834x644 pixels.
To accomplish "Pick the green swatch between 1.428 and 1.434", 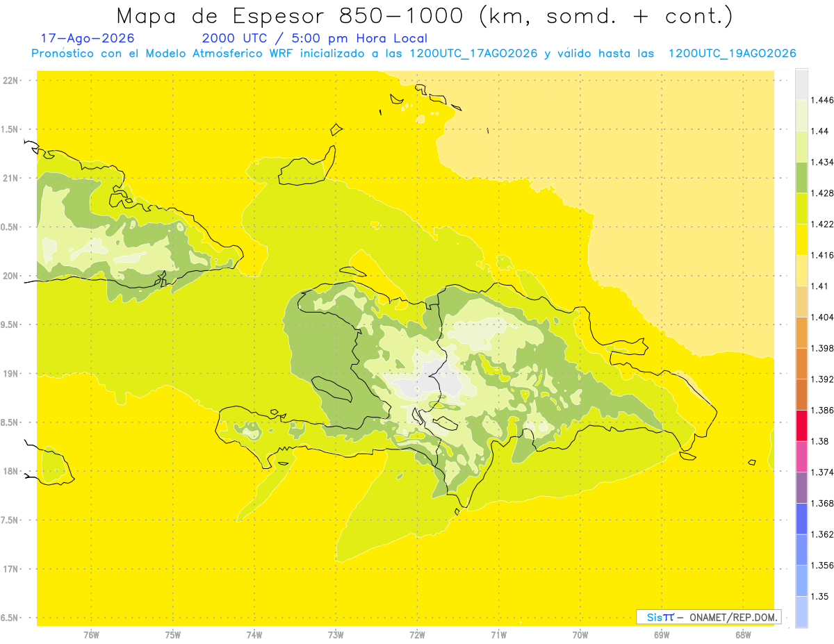I will coord(801,177).
